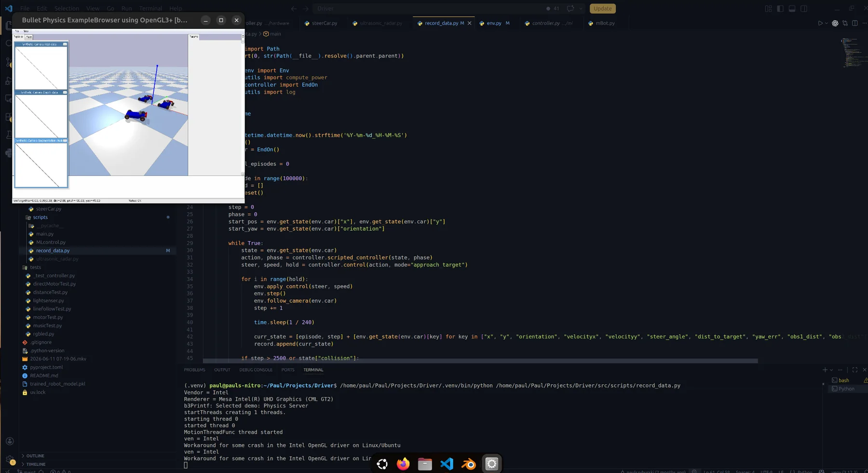Create a new terminal with the plus icon
The width and height of the screenshot is (868, 473).
tap(825, 370)
